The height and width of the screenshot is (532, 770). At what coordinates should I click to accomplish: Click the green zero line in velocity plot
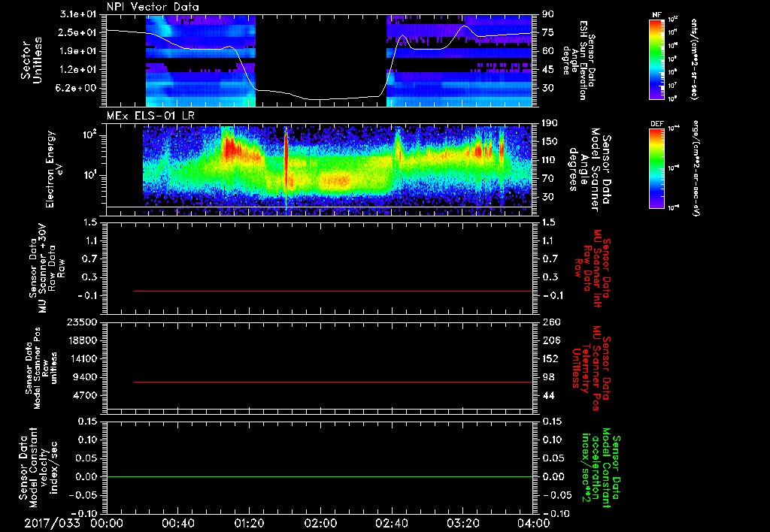pyautogui.click(x=320, y=476)
